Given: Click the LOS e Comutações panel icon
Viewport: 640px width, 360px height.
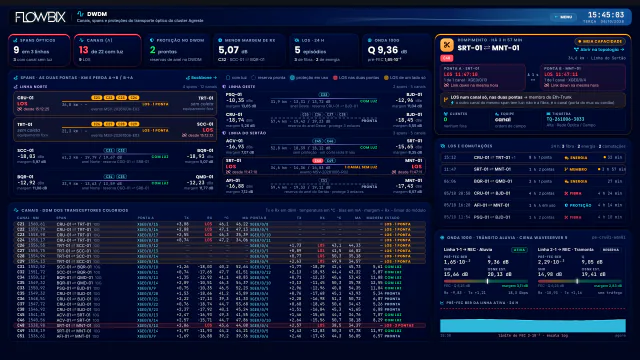Looking at the screenshot, I should [442, 146].
